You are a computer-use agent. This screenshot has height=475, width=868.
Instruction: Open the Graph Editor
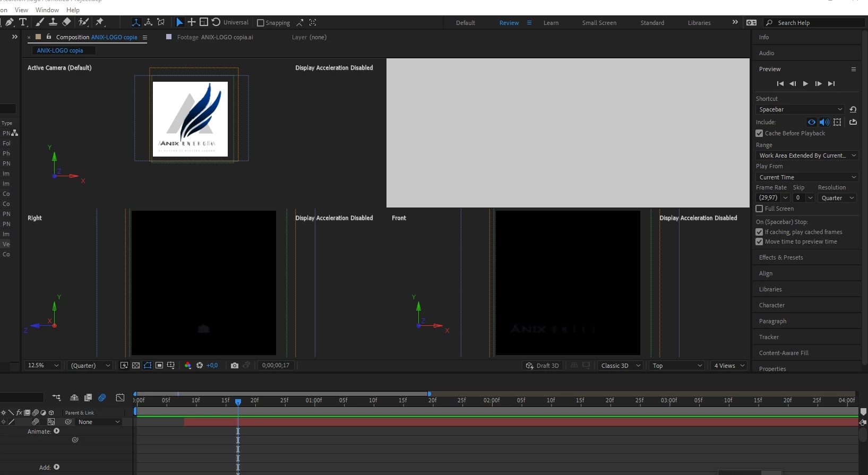[121, 398]
